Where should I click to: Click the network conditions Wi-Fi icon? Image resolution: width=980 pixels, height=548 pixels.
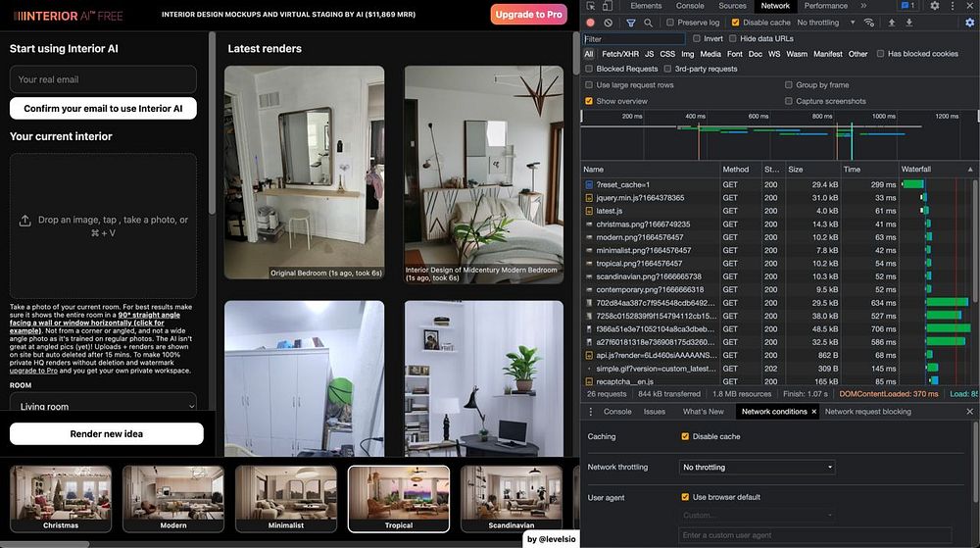click(x=868, y=23)
